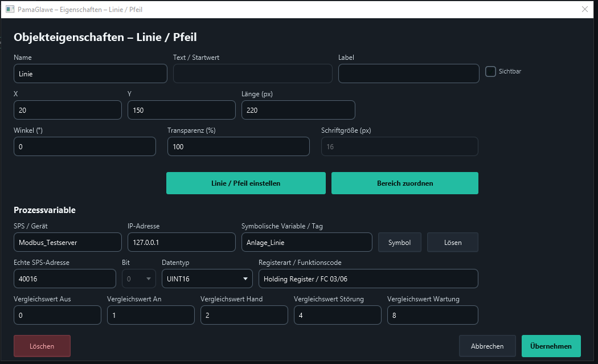
Task: Click the Y coordinate field
Action: (182, 111)
